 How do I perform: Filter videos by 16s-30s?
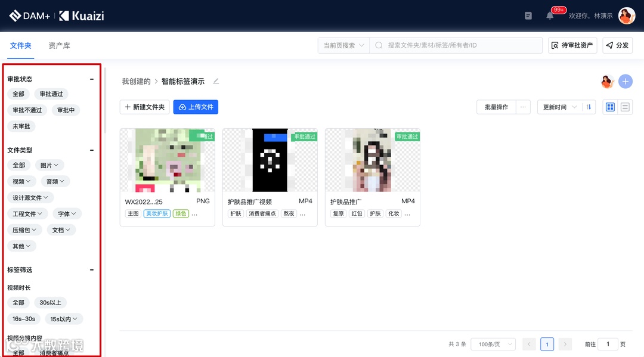pos(24,319)
